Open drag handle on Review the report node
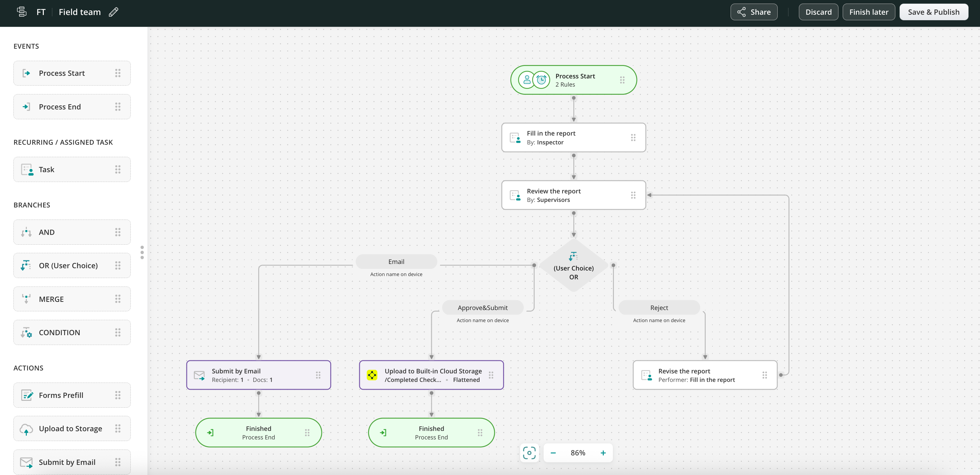Image resolution: width=980 pixels, height=475 pixels. 633,195
